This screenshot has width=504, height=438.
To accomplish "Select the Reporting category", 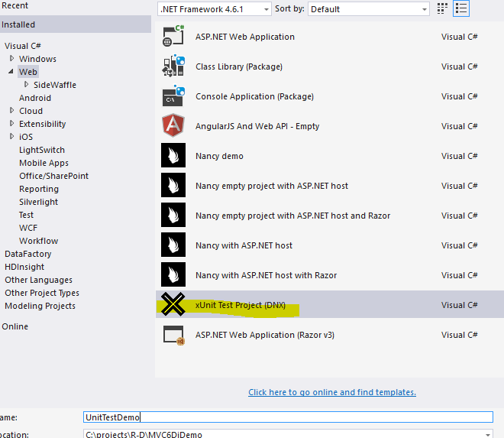I will pyautogui.click(x=39, y=189).
